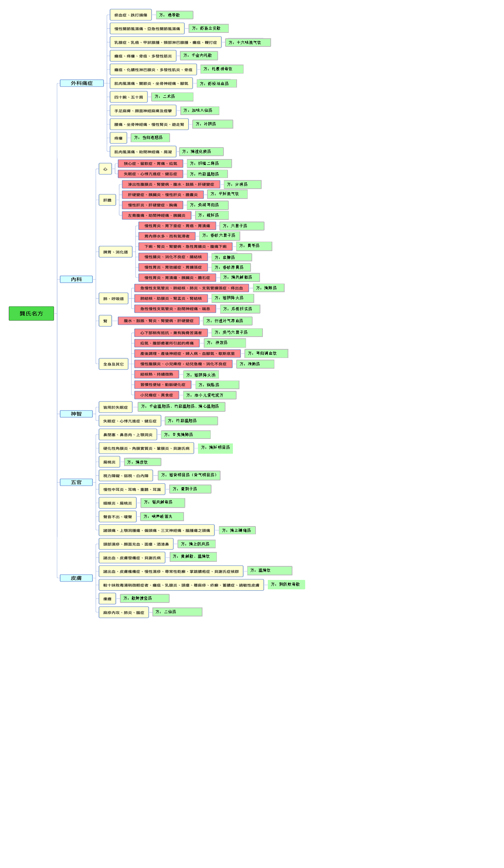Click the 腎 sub-branch node
504x868 pixels.
pyautogui.click(x=105, y=321)
